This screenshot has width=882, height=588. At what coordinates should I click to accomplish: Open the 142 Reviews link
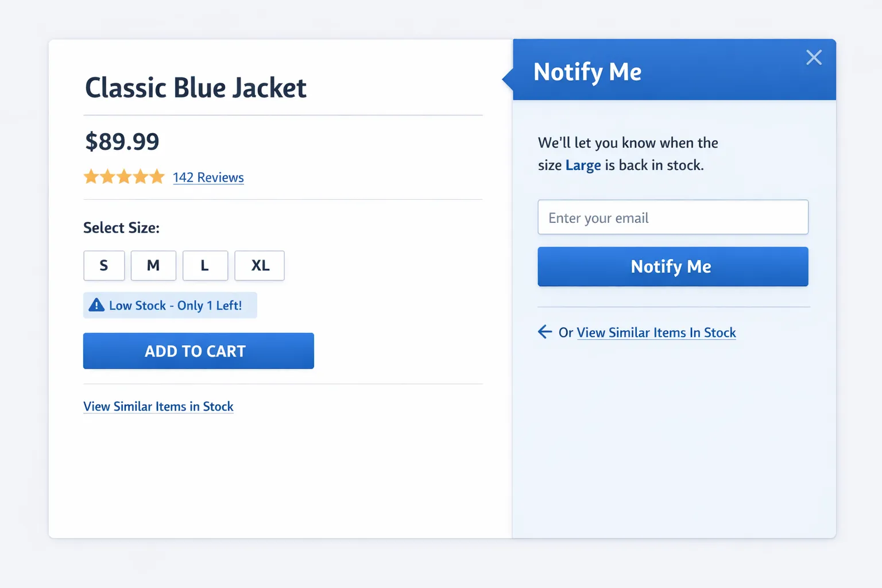[x=208, y=177]
